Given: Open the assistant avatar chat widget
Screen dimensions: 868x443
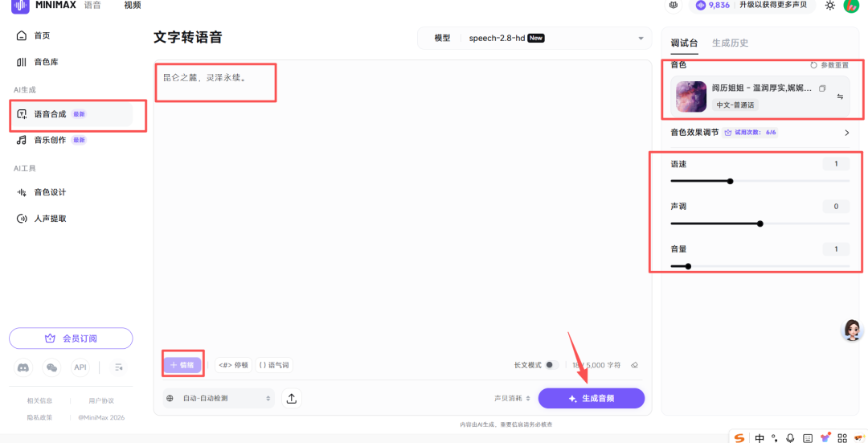Looking at the screenshot, I should 852,330.
